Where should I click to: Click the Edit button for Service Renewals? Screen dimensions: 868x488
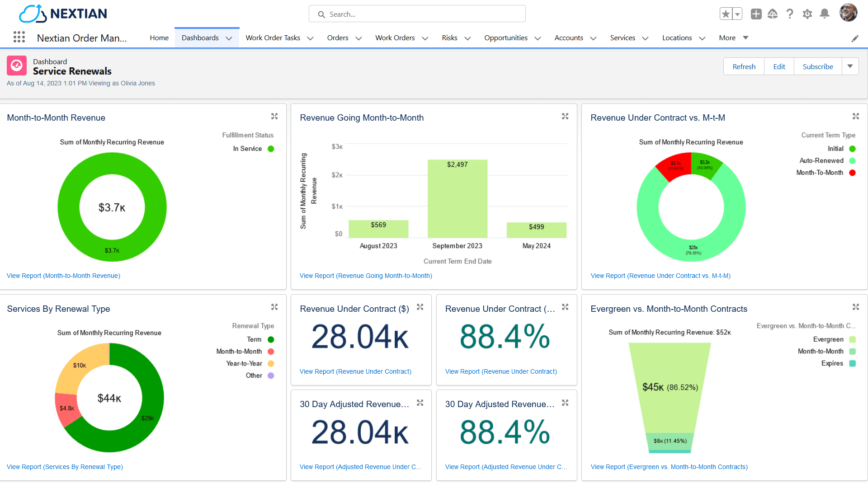780,66
